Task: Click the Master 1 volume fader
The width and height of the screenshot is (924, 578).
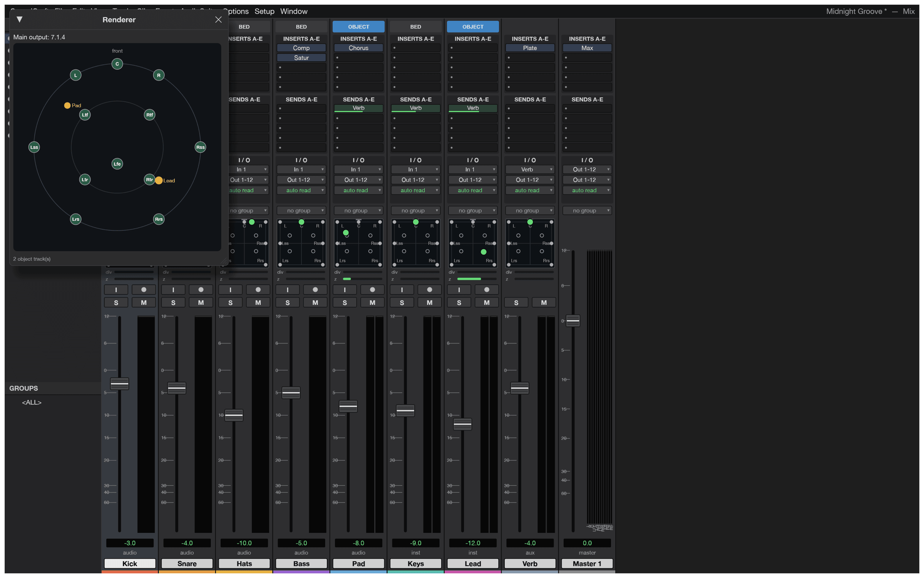Action: (573, 321)
